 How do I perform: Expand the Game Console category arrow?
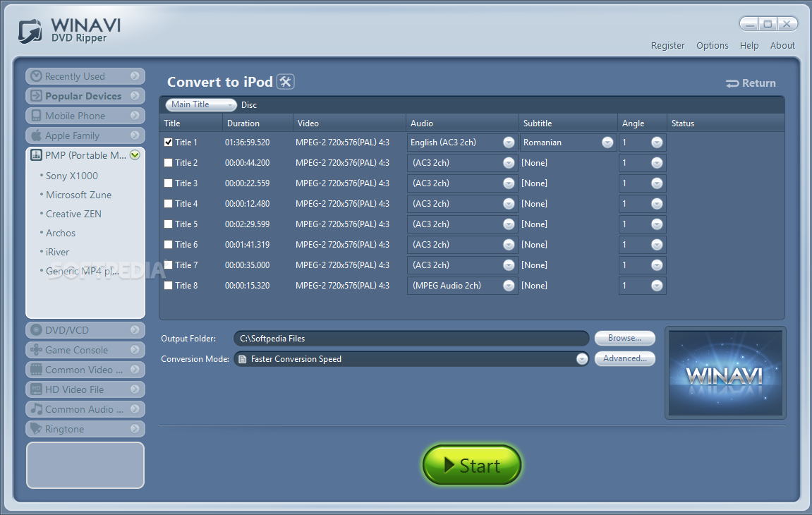click(x=135, y=350)
